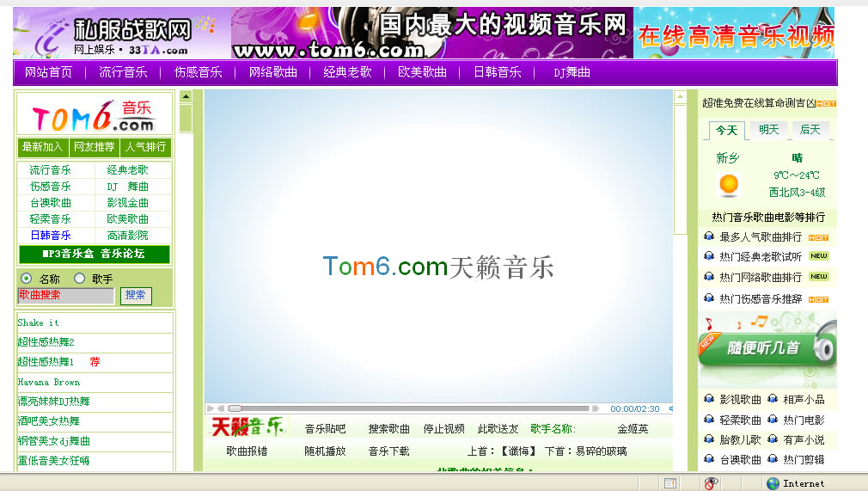Open 欧美歌曲 in the purple nav bar

[422, 72]
